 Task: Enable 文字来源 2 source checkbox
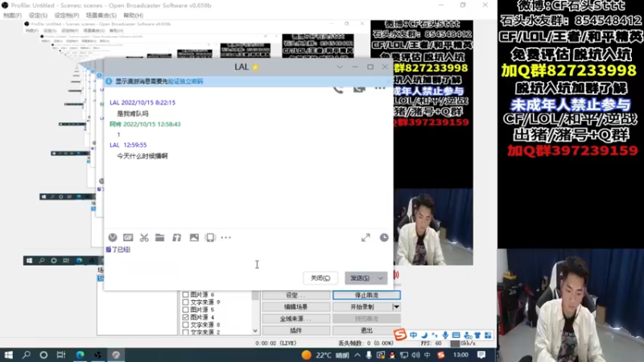185,332
